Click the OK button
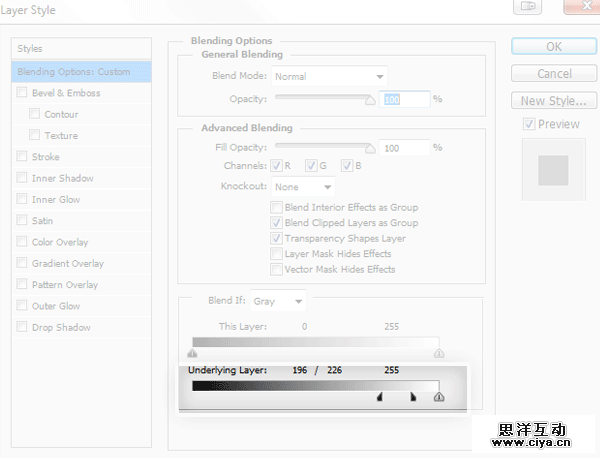The height and width of the screenshot is (458, 600). [554, 47]
